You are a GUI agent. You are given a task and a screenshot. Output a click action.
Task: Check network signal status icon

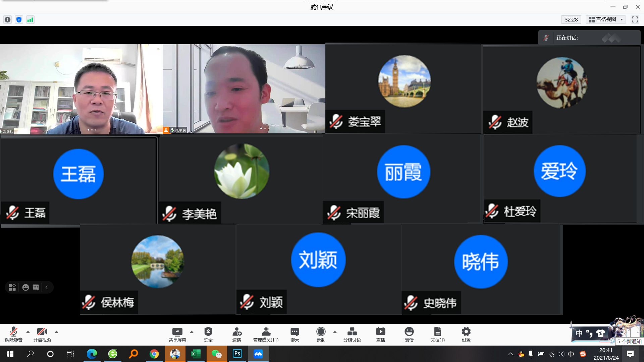click(30, 20)
